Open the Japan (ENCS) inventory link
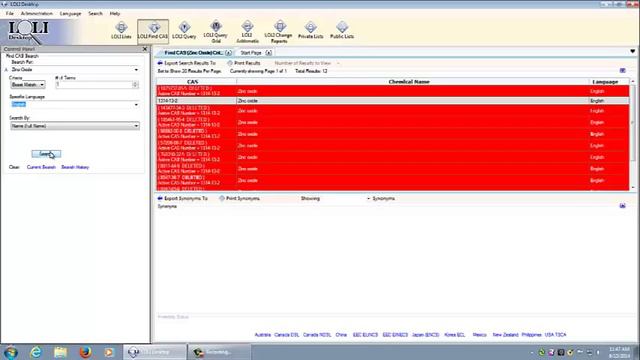640x360 pixels. coord(425,335)
